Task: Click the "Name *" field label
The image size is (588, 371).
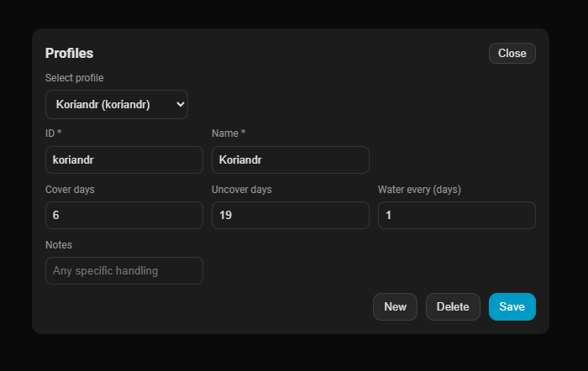Action: click(228, 133)
